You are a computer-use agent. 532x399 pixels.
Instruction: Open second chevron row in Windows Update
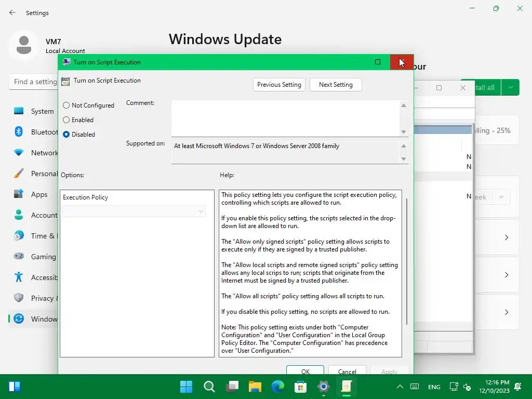click(506, 275)
